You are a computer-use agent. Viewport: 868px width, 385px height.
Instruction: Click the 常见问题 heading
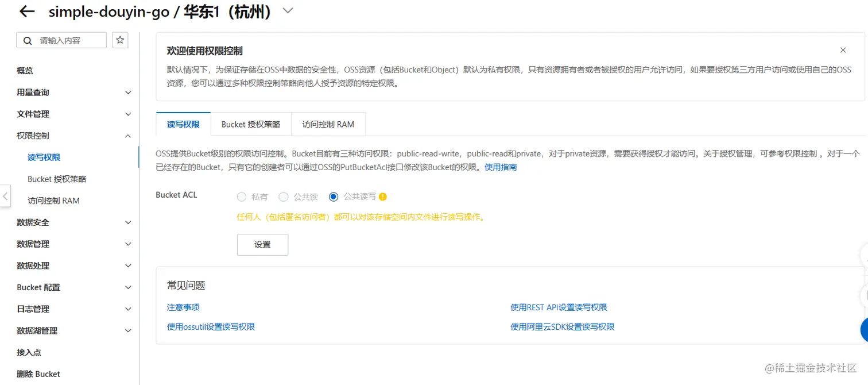[186, 286]
